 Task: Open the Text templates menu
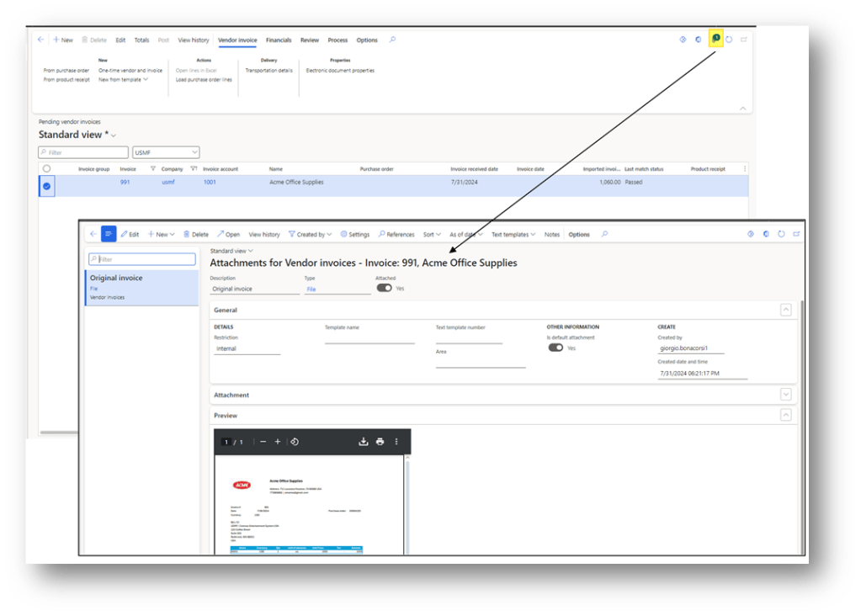click(513, 235)
